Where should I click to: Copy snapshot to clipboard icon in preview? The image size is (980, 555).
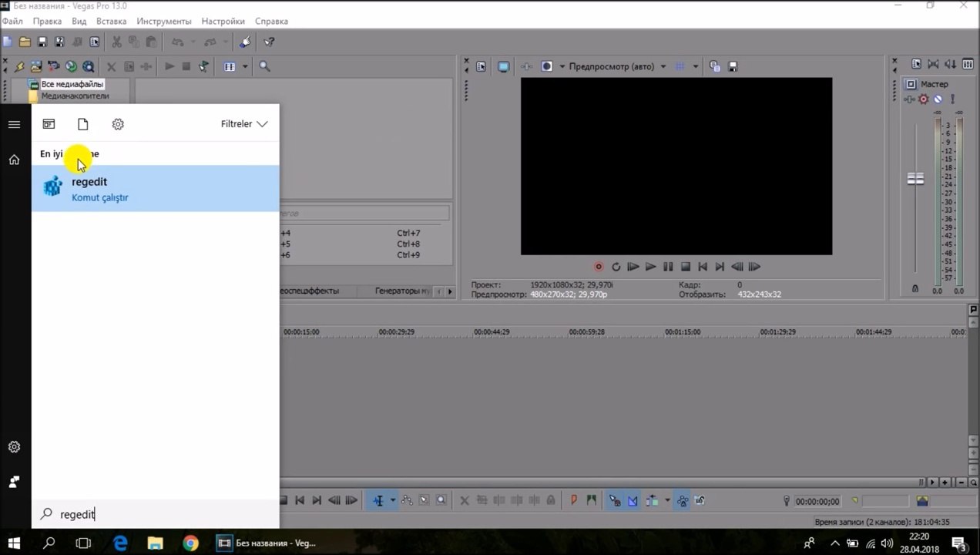(715, 67)
